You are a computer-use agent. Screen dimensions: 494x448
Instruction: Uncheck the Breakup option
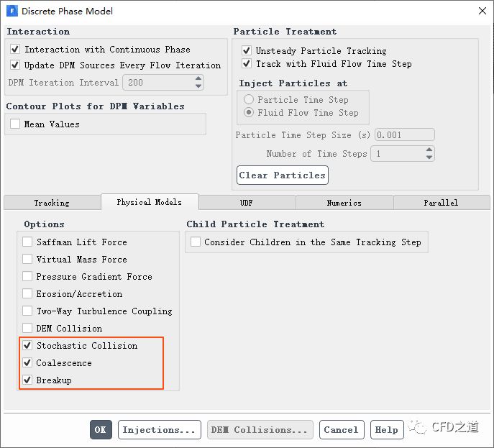point(27,380)
